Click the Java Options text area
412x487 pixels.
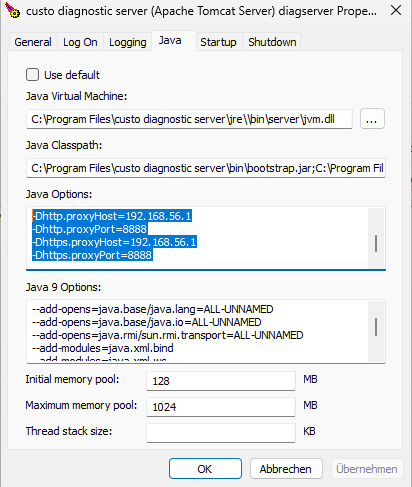[197, 237]
